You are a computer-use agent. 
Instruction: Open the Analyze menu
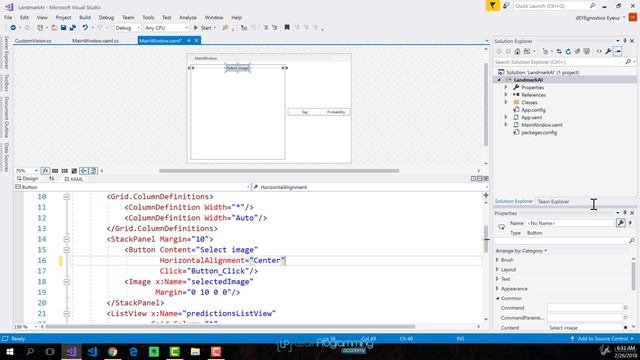[188, 18]
